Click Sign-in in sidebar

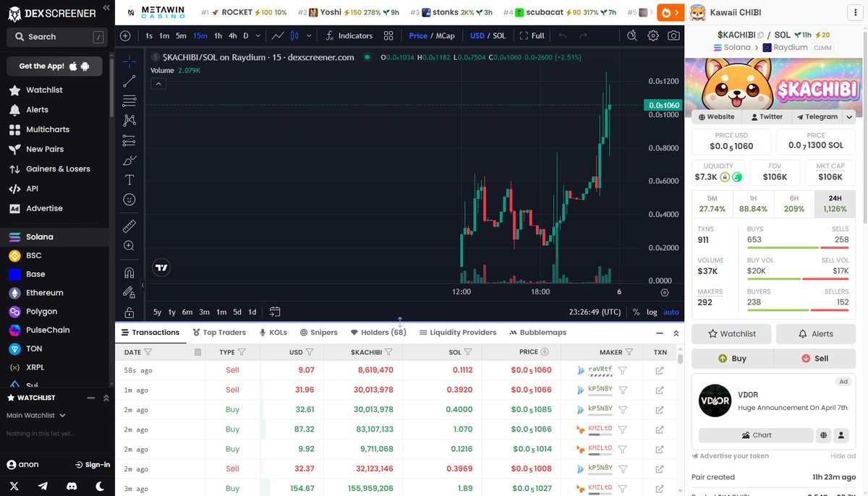point(92,464)
